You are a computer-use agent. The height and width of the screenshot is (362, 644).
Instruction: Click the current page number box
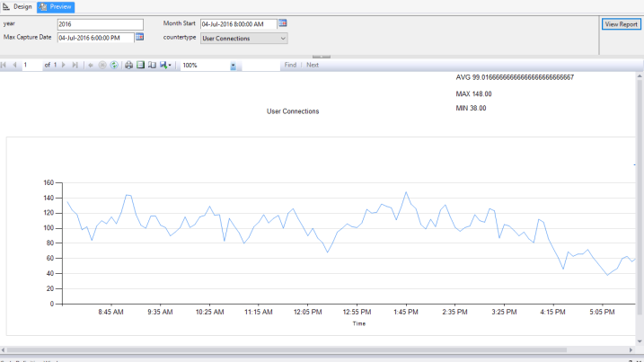32,66
